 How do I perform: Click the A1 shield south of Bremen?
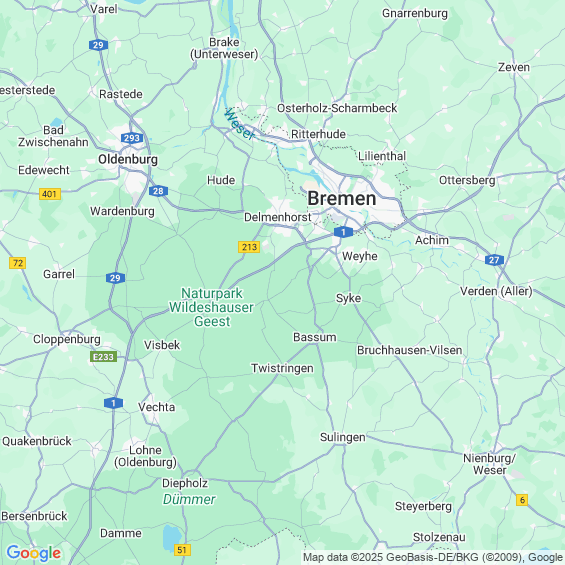coord(343,232)
